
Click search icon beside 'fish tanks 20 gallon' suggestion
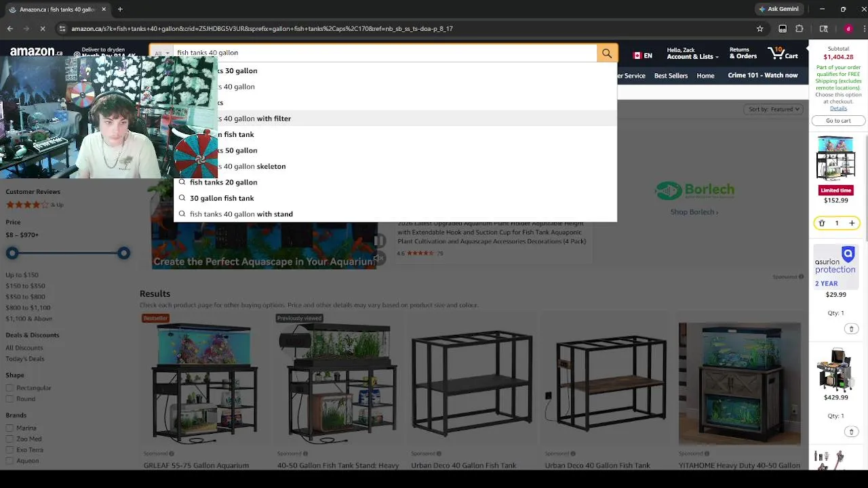182,182
